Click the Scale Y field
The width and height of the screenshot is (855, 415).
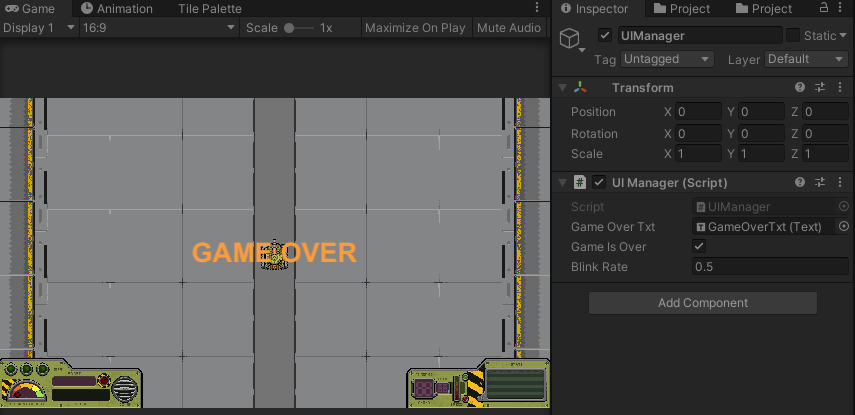coord(762,154)
